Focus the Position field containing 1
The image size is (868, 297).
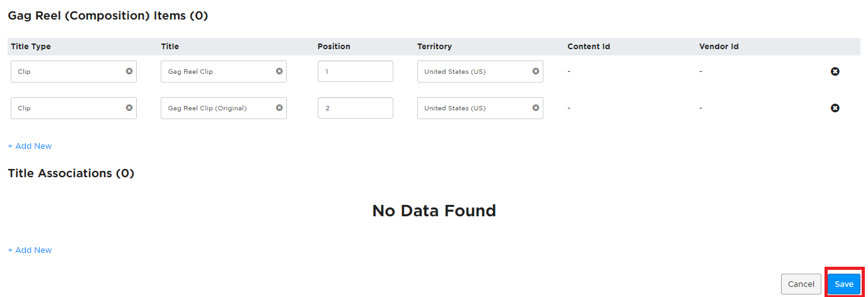click(356, 71)
